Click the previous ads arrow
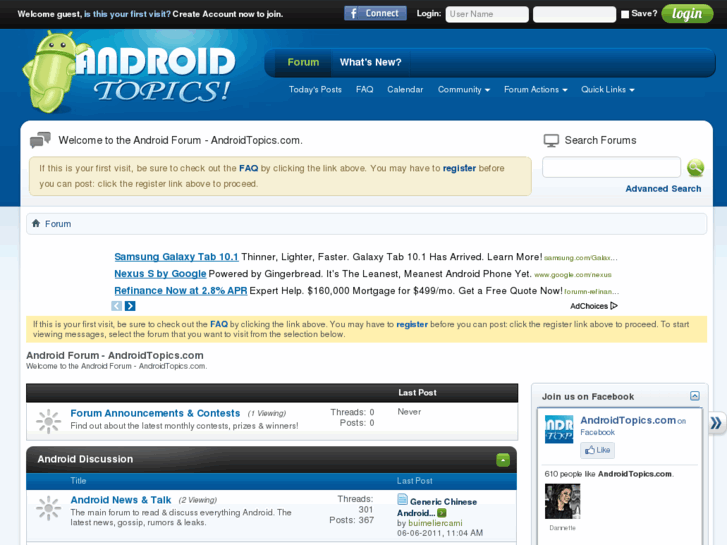The image size is (727, 545). point(116,306)
